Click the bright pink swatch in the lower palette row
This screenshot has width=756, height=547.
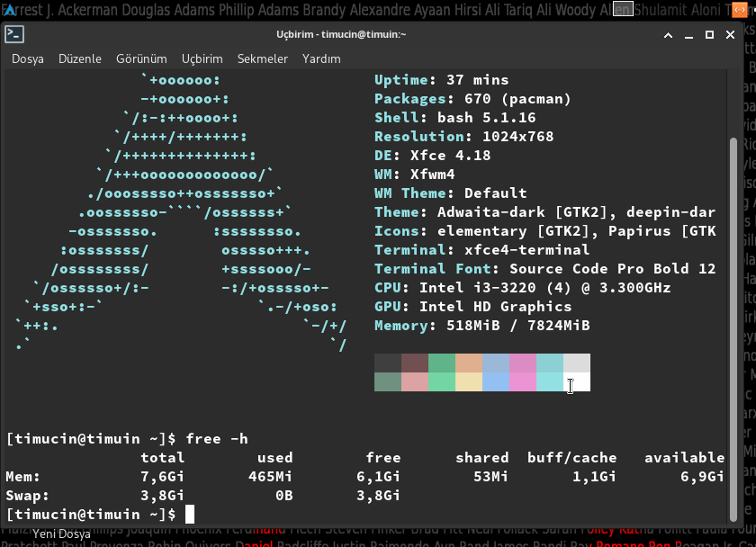coord(523,381)
